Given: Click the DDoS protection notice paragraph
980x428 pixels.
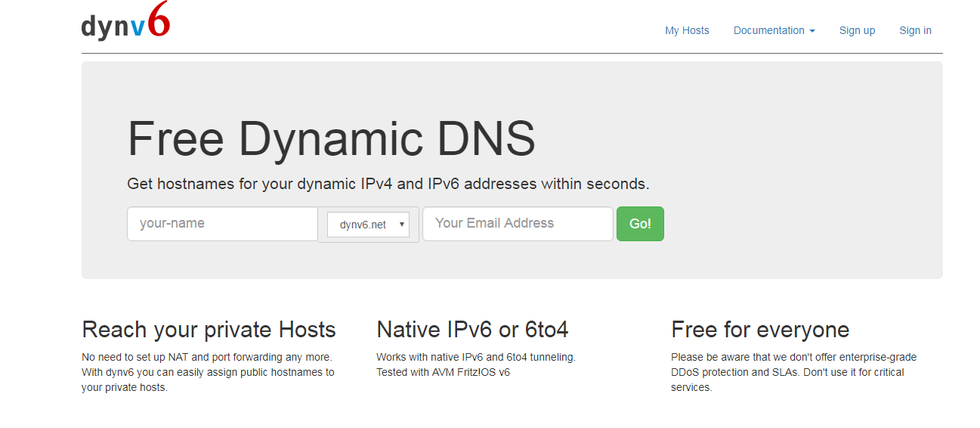Looking at the screenshot, I should (793, 372).
